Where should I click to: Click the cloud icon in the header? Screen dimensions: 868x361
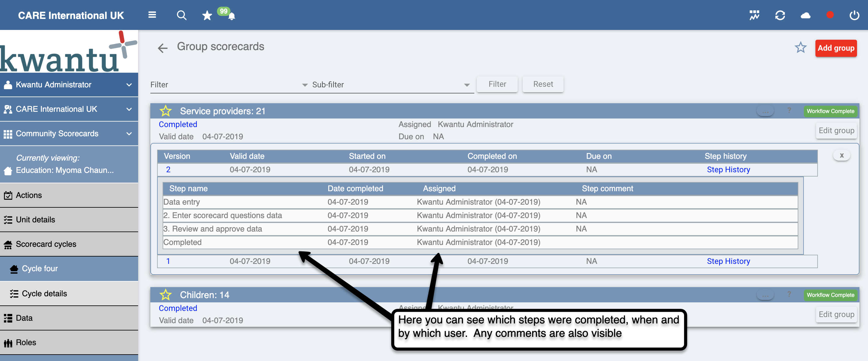pyautogui.click(x=805, y=15)
